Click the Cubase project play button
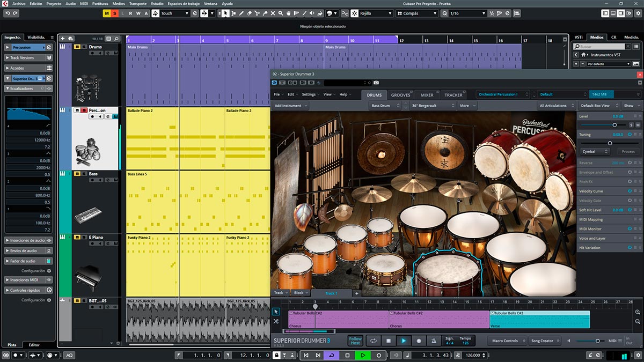 coord(363,355)
